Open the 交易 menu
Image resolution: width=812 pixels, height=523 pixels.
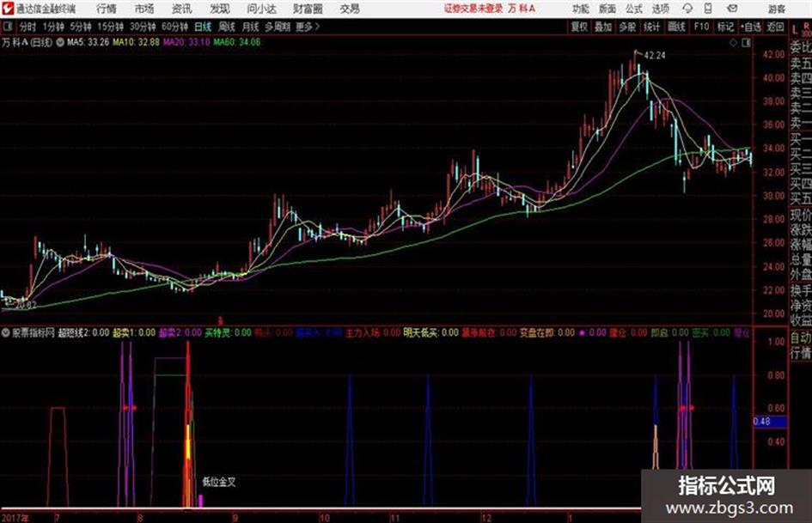(350, 9)
